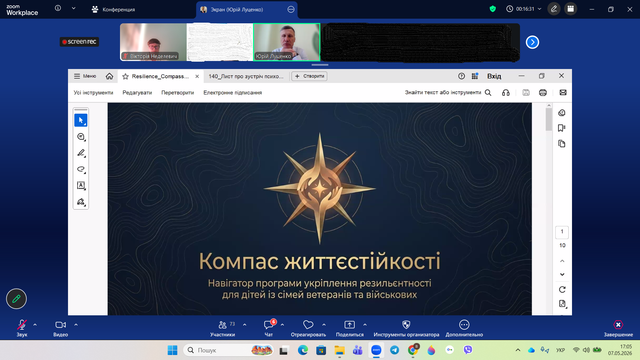This screenshot has height=360, width=640.
Task: Open Zoom encryption shield icon
Action: (493, 9)
